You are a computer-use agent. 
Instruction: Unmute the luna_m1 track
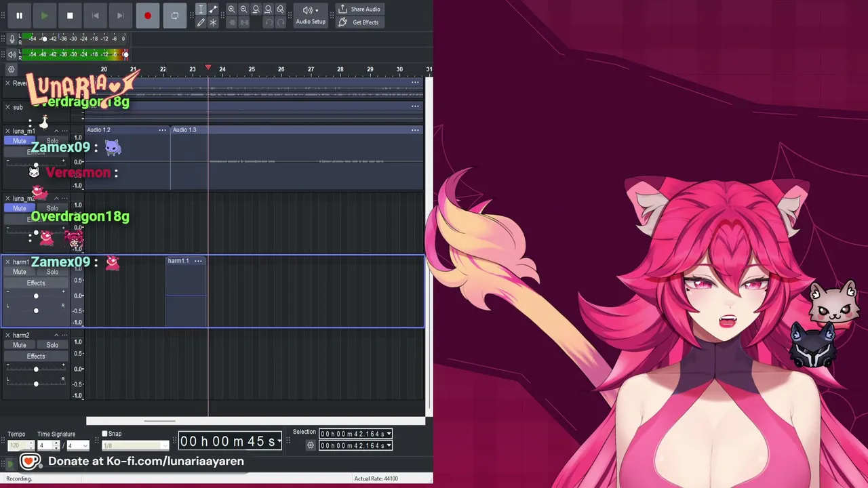[19, 141]
